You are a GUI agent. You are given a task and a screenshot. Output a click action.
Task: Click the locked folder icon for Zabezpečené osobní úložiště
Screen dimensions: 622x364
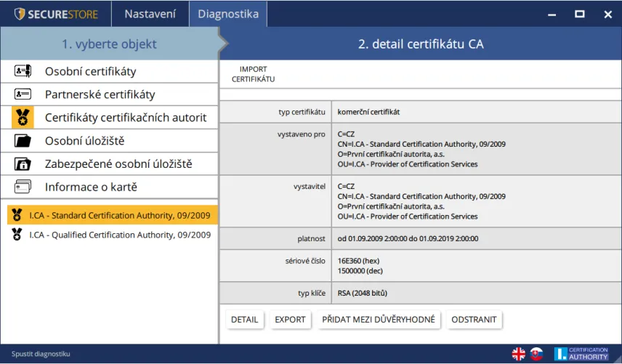pyautogui.click(x=23, y=163)
